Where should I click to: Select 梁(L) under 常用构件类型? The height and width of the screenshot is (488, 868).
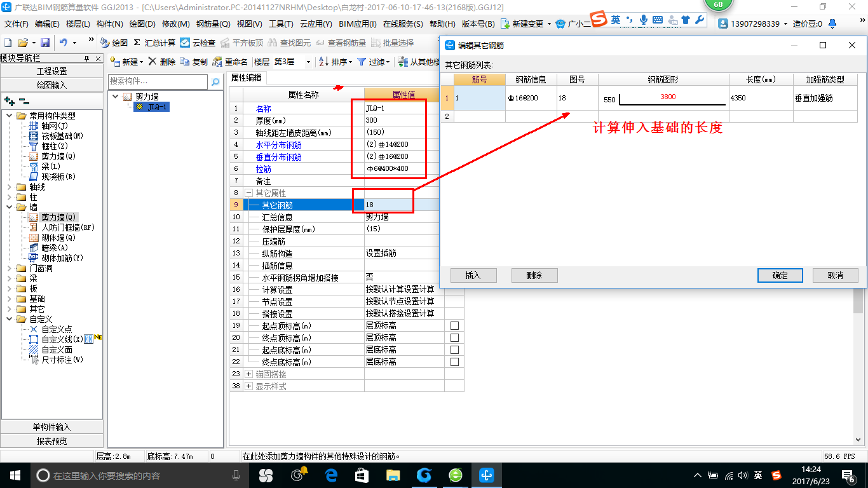44,166
